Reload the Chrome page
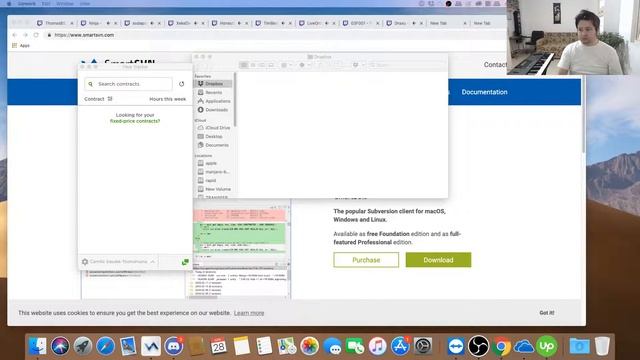 click(36, 35)
